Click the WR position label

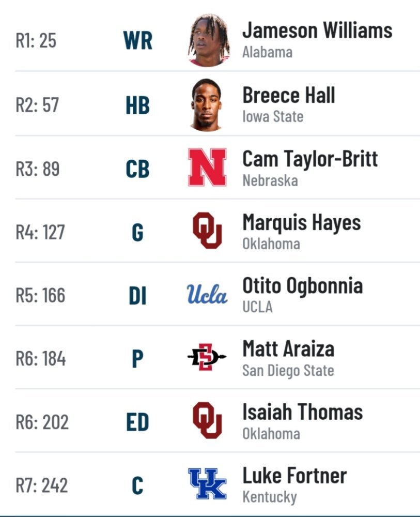pos(138,40)
